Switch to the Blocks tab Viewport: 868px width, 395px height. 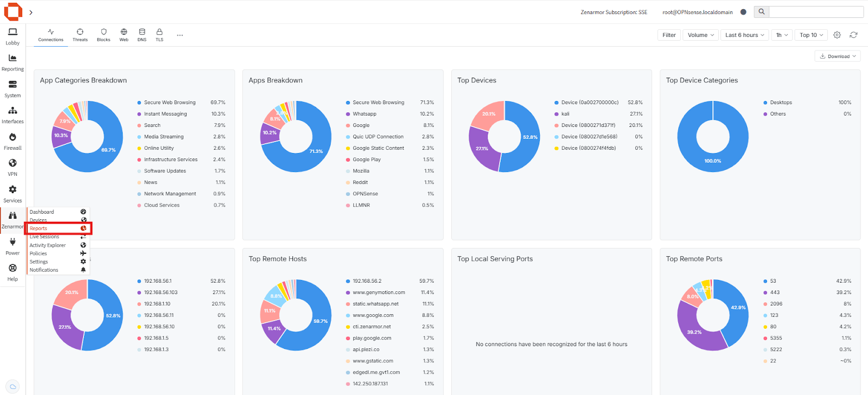104,35
